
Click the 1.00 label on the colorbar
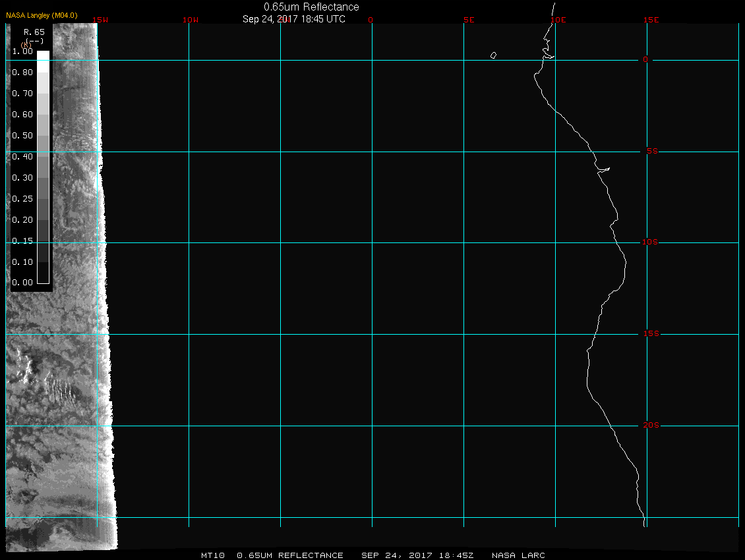point(22,51)
